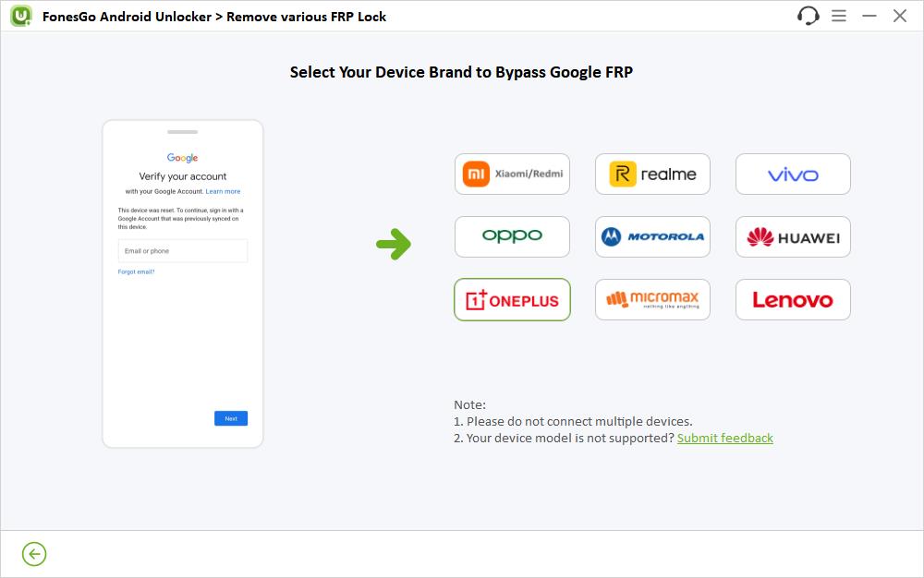Select the Lenovo brand tile

(793, 299)
